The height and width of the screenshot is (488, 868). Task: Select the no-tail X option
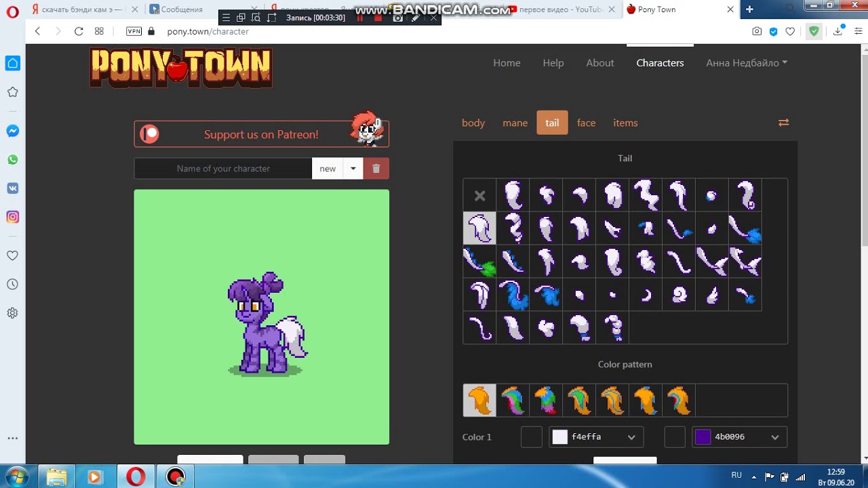pos(479,196)
